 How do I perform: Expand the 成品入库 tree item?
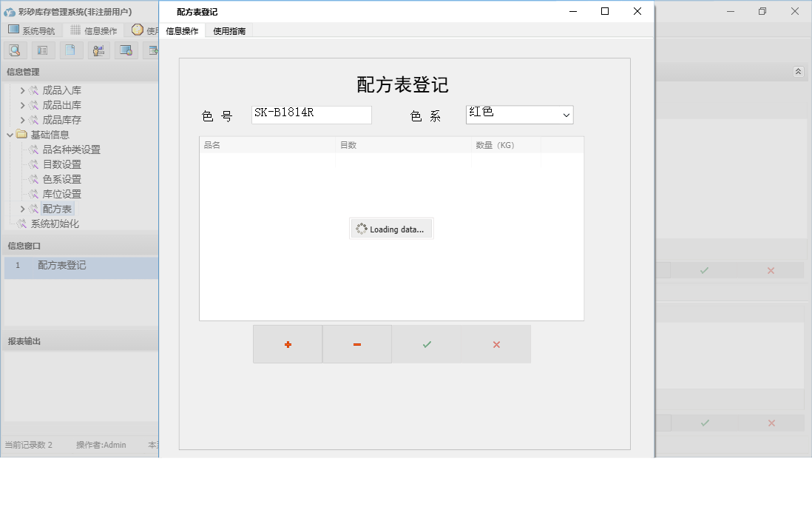23,90
